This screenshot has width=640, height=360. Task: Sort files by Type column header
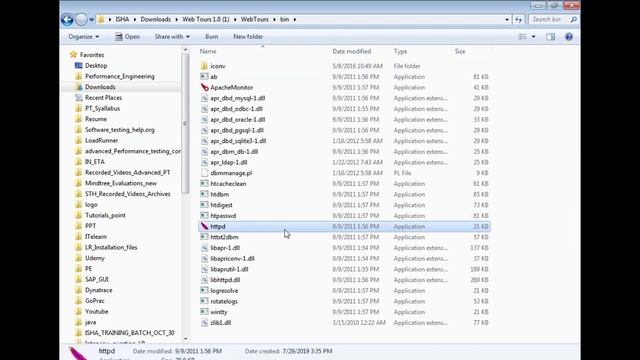(400, 51)
